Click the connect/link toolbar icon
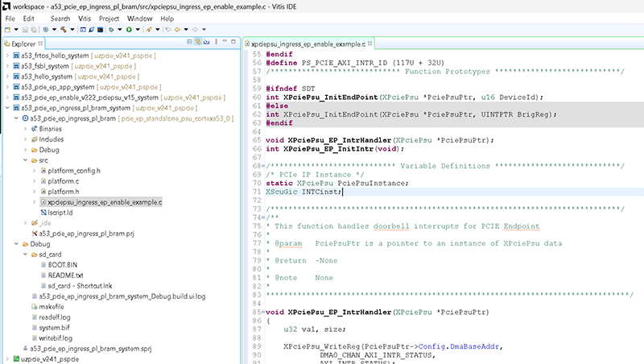Screen dimensions: 644x364 click(x=92, y=30)
